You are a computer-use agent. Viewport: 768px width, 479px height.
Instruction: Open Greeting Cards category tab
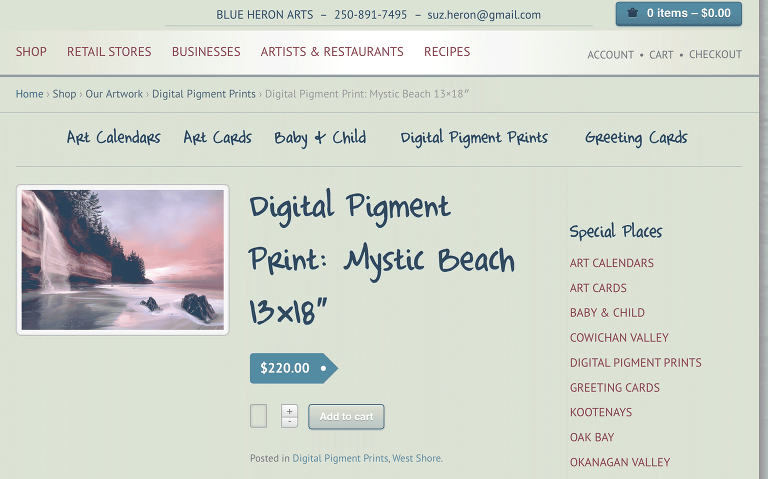coord(636,138)
